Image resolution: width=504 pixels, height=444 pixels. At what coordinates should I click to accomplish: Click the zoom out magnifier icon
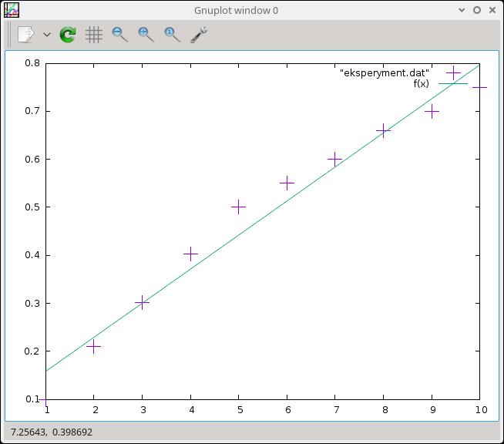coord(120,35)
